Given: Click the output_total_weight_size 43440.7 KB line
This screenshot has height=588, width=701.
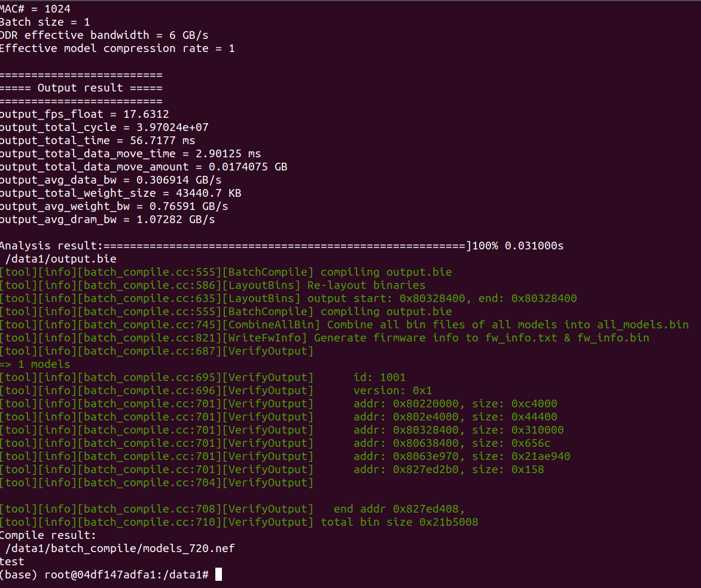Looking at the screenshot, I should coord(121,193).
